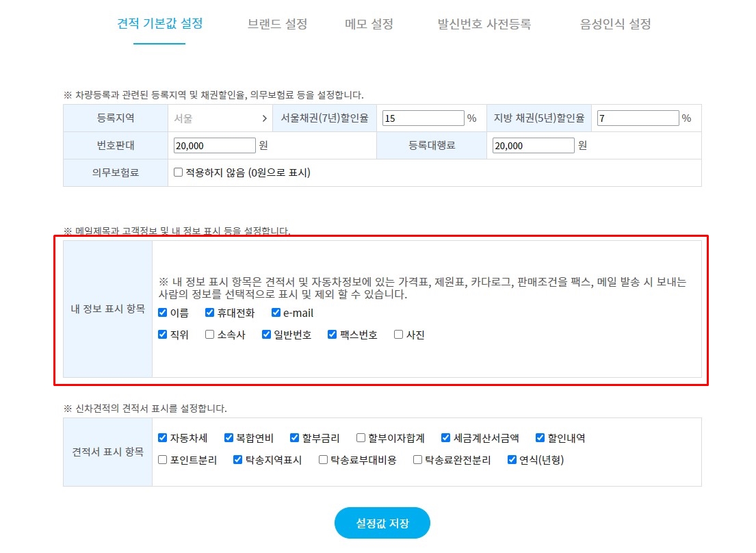Click the 서울채권(7년)할인율 input field
This screenshot has width=756, height=553.
click(423, 118)
